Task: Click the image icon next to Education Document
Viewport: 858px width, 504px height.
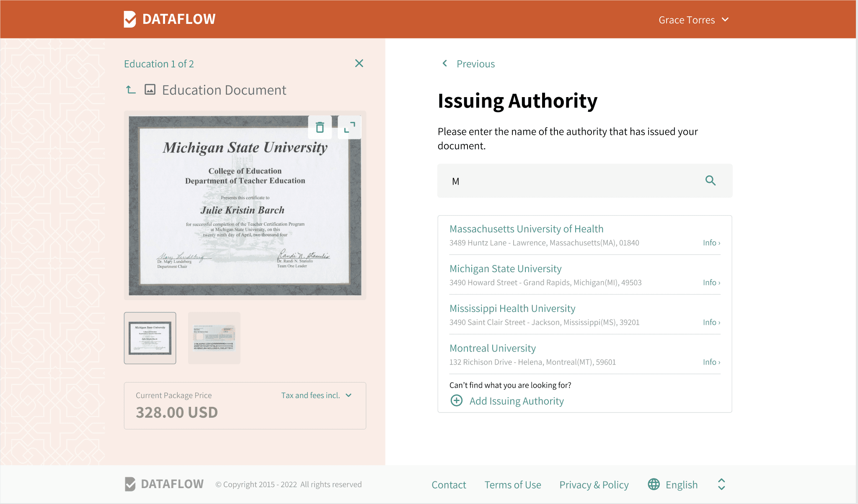Action: click(150, 90)
